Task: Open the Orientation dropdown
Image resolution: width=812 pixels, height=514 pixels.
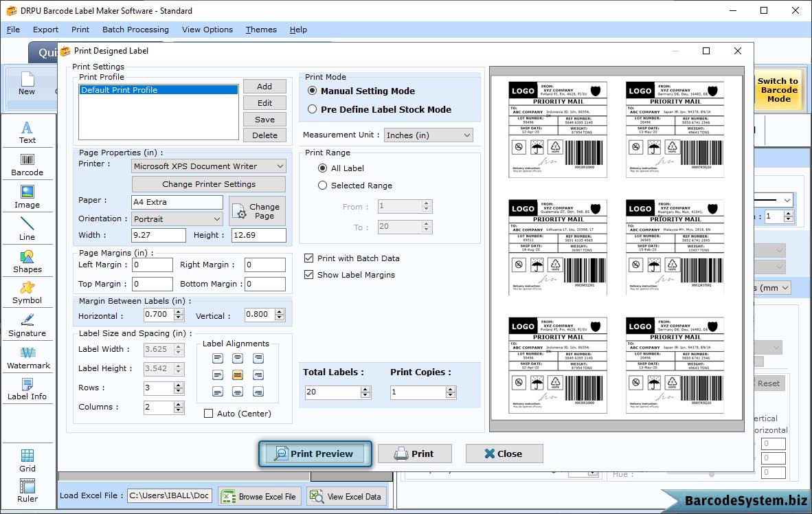Action: (177, 219)
